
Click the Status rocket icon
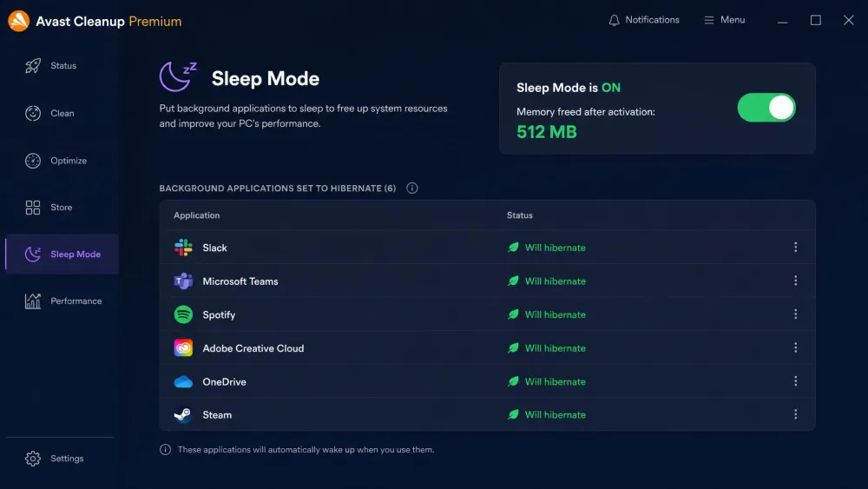(x=33, y=66)
